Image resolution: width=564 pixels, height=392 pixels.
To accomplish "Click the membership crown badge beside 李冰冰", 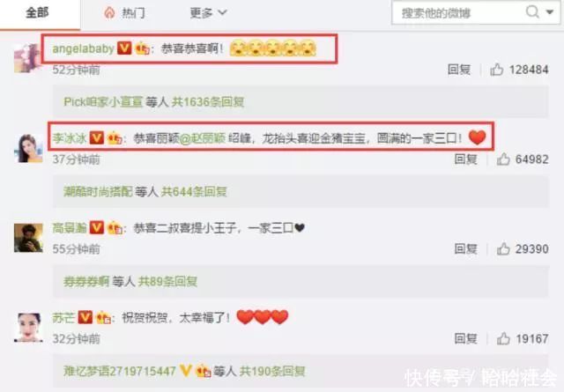I will pos(115,137).
